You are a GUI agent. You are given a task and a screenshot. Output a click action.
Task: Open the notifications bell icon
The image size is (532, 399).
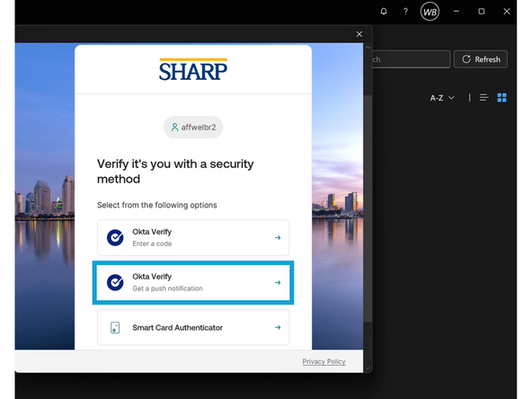point(384,12)
